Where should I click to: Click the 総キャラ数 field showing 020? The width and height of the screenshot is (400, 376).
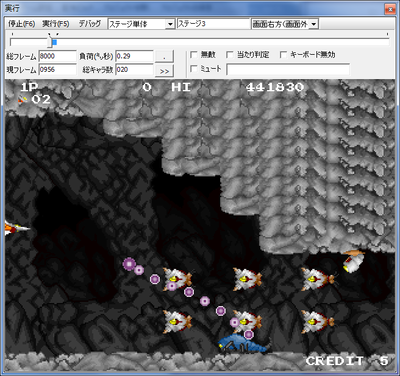pyautogui.click(x=134, y=70)
